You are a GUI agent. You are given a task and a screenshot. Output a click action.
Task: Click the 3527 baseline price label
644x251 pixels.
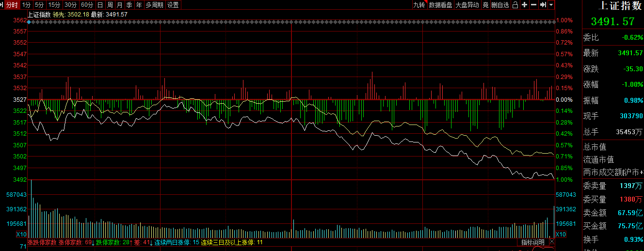point(20,99)
